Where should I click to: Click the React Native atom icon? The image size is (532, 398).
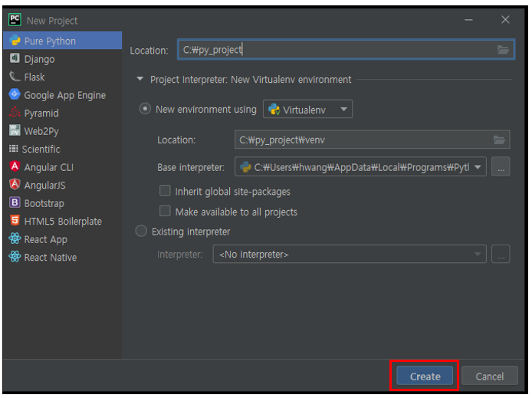15,256
